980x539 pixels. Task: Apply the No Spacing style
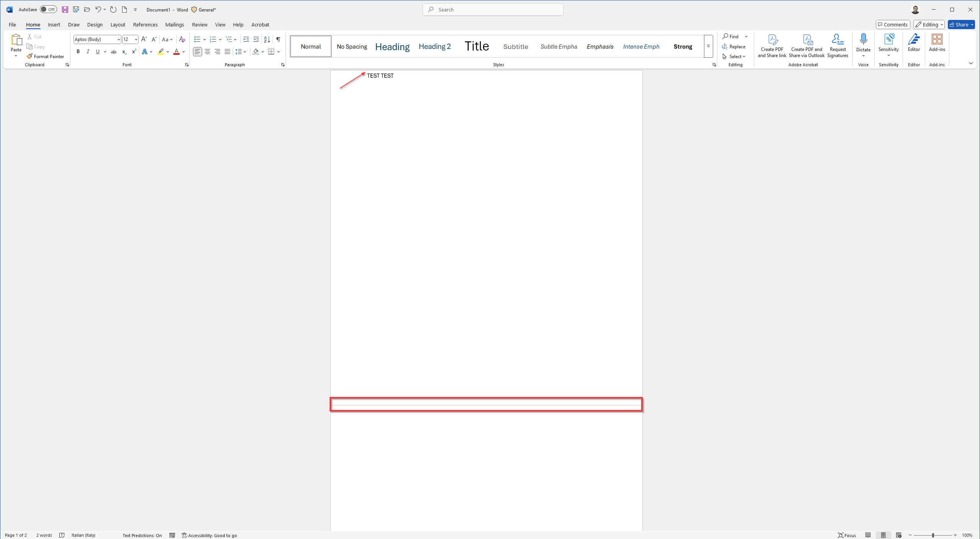pos(352,46)
